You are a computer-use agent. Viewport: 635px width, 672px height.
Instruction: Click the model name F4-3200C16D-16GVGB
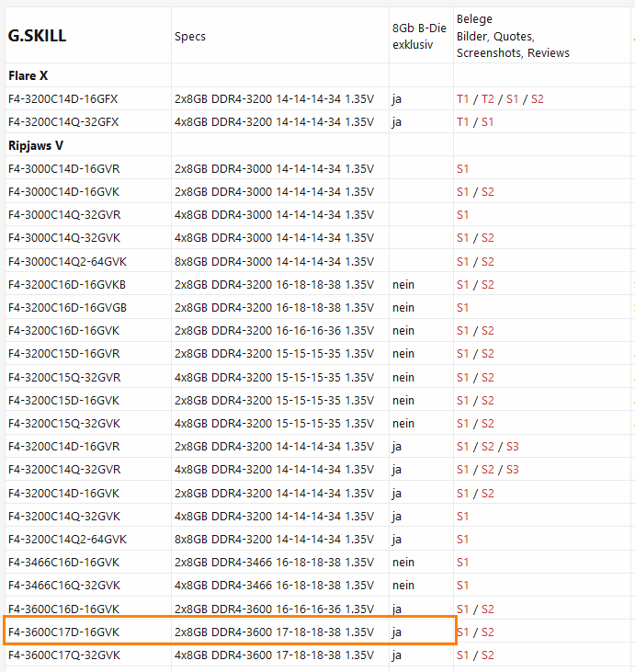68,308
